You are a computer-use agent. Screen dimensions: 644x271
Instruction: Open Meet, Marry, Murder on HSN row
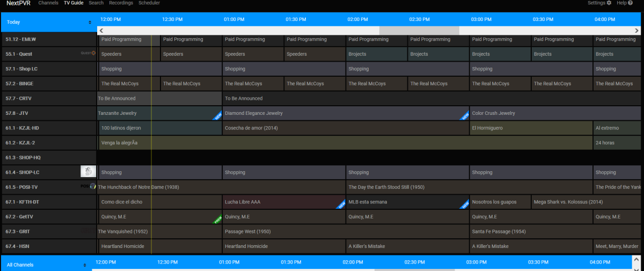tap(618, 246)
